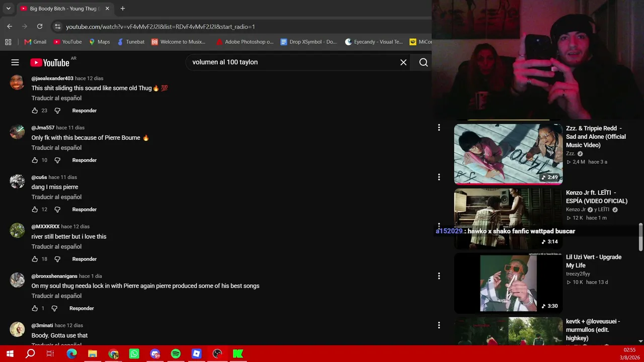Open Kick app from the taskbar
Viewport: 644px width, 362px height.
[238, 354]
